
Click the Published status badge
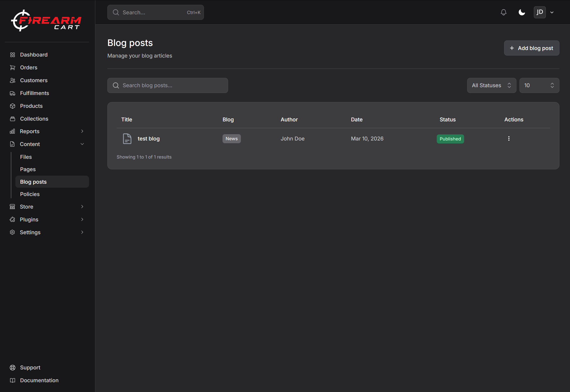[450, 139]
